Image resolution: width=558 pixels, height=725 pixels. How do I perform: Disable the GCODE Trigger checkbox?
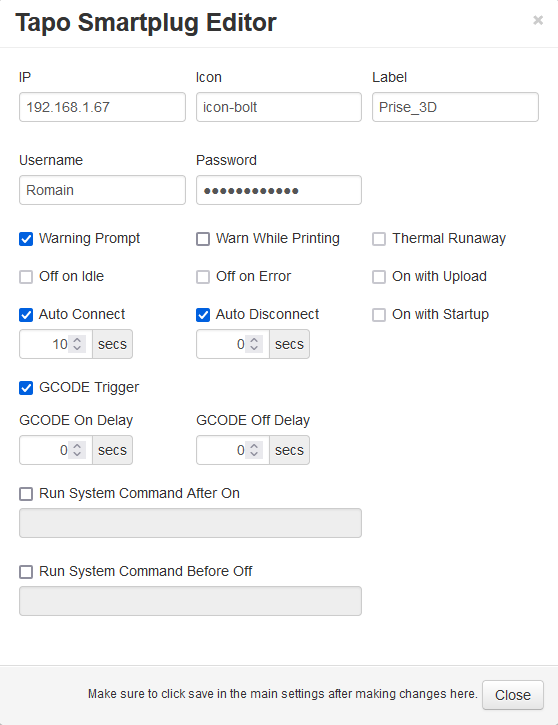pyautogui.click(x=26, y=388)
